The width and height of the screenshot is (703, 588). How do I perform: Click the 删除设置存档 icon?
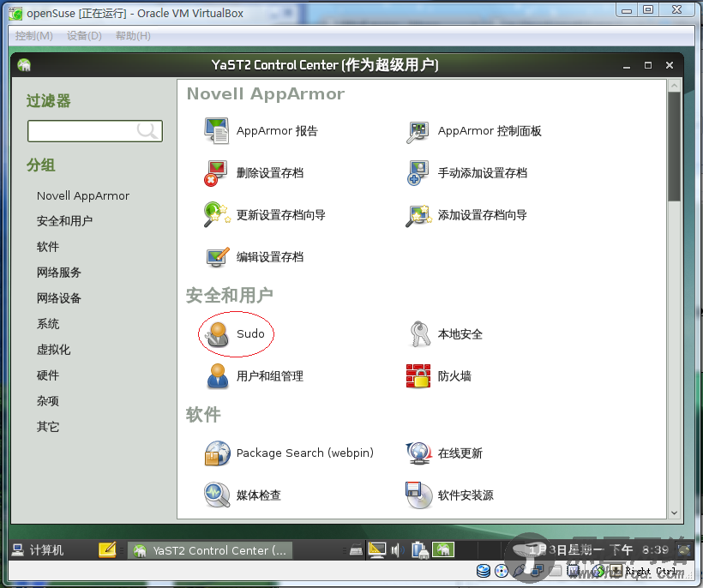[217, 173]
